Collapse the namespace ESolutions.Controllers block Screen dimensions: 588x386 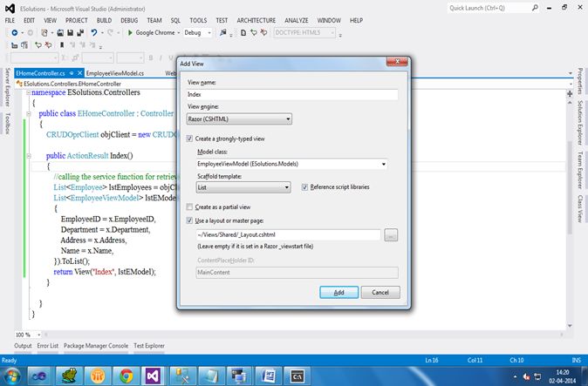[29, 92]
